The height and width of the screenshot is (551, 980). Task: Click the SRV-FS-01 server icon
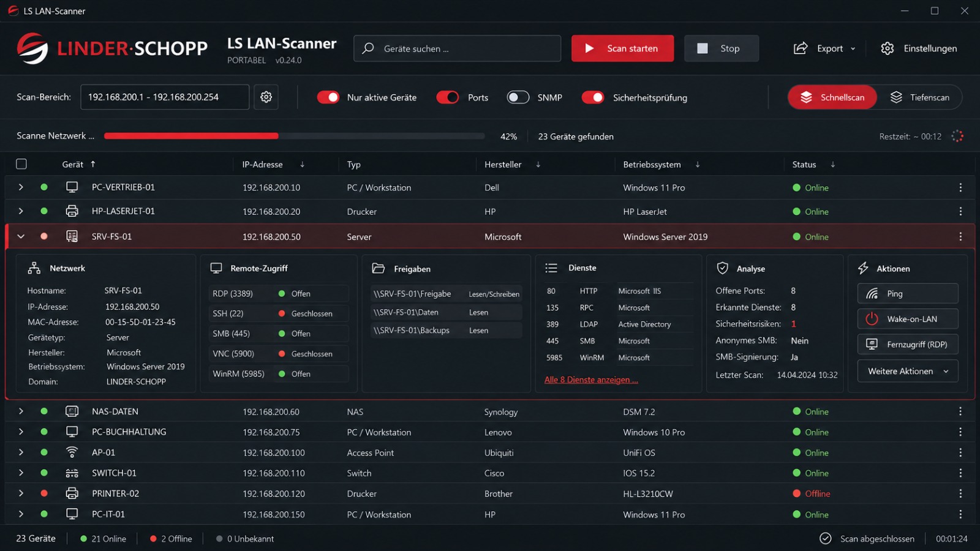pyautogui.click(x=72, y=236)
